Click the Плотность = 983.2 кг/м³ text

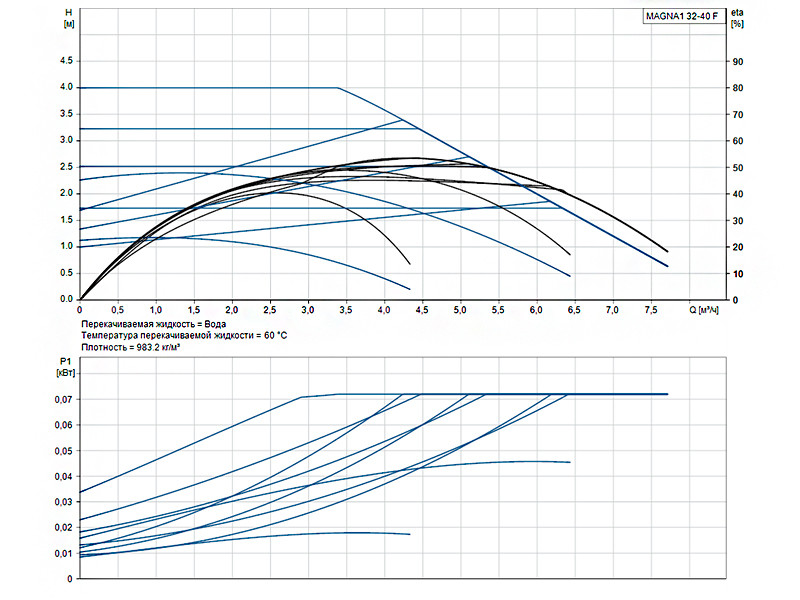tap(131, 347)
